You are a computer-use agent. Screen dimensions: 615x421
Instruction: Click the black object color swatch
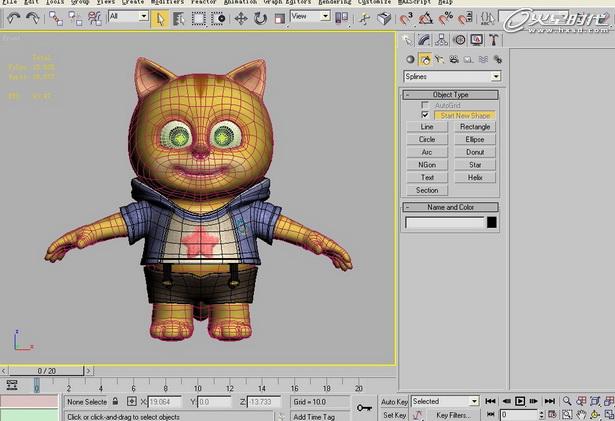491,222
